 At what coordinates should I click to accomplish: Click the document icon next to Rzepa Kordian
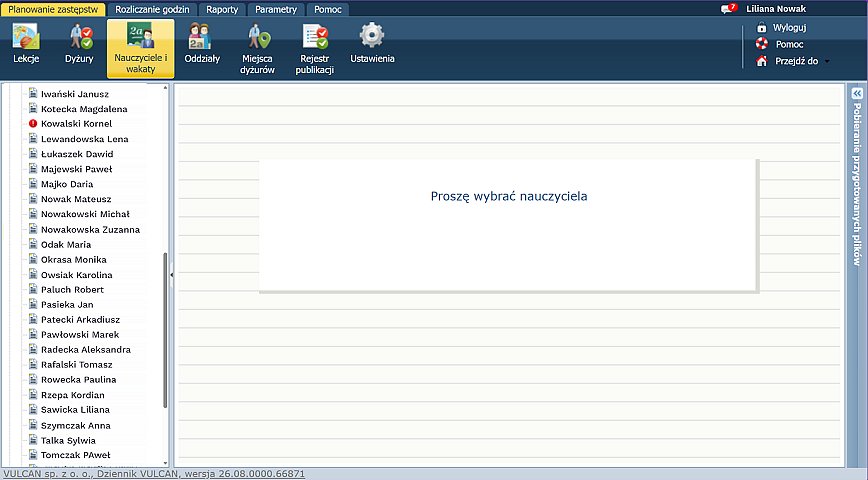click(x=33, y=394)
